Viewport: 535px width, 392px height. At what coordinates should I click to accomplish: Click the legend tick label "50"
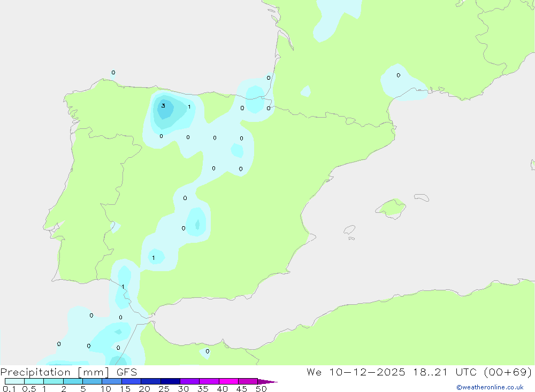coord(261,389)
